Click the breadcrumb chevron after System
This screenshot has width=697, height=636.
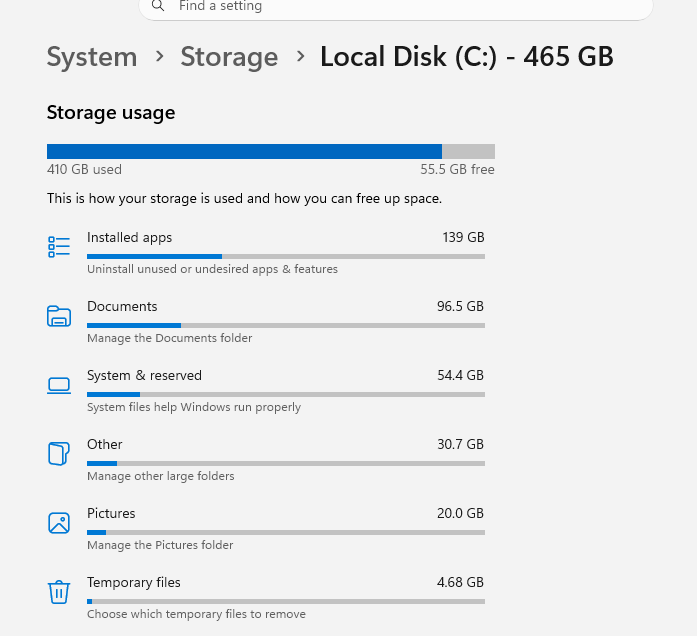tap(160, 56)
